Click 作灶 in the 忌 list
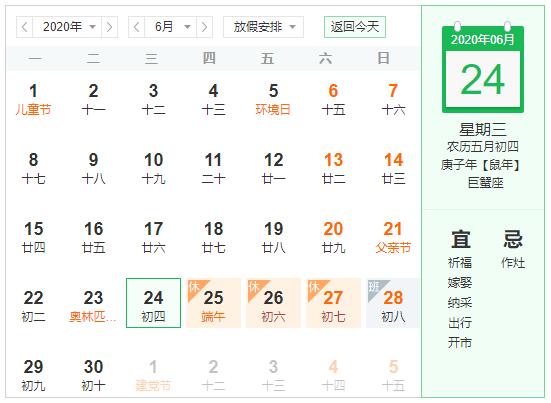This screenshot has width=551, height=403. (x=513, y=262)
